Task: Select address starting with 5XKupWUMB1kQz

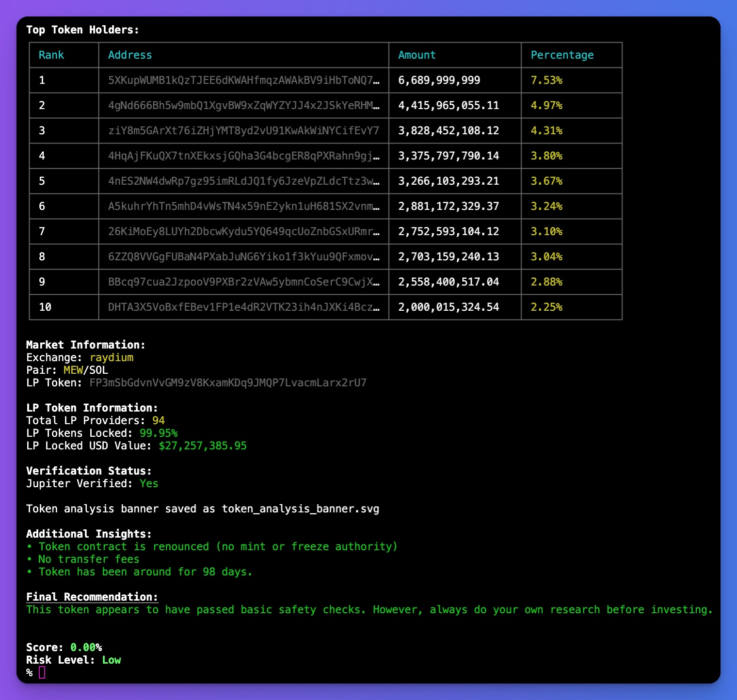Action: [244, 80]
